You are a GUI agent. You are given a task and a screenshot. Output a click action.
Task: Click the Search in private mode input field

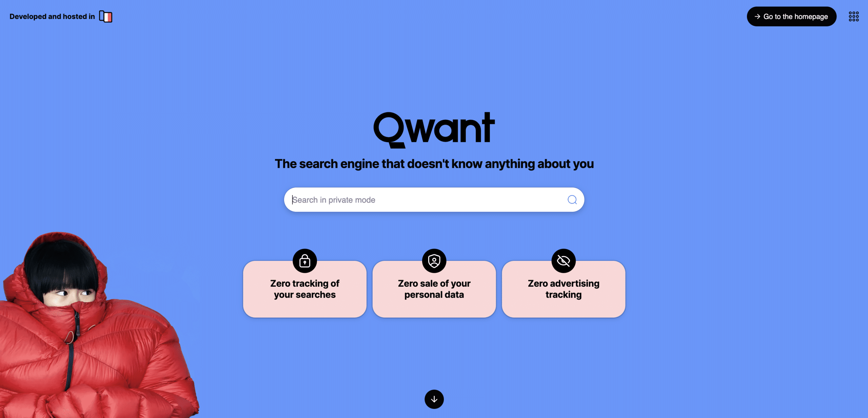(x=434, y=200)
